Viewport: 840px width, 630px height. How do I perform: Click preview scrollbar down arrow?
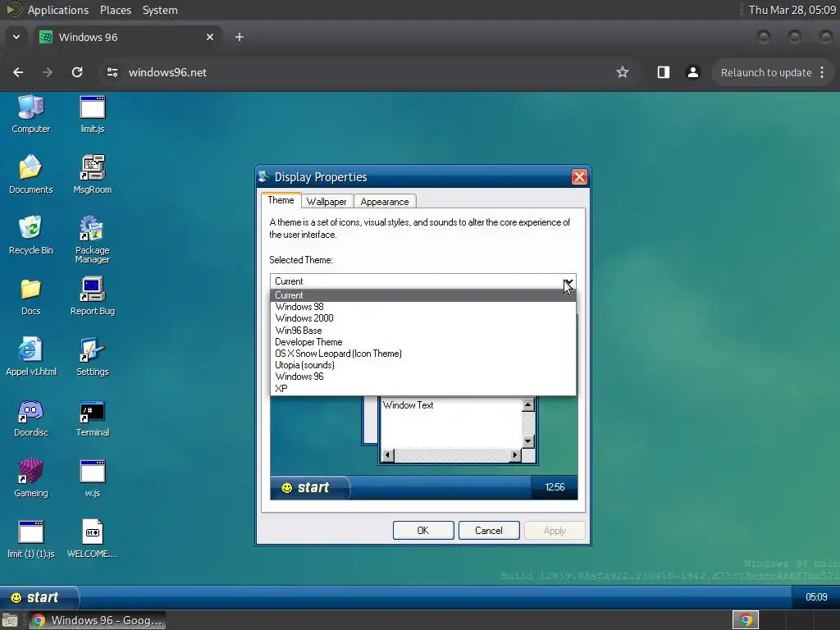(528, 441)
